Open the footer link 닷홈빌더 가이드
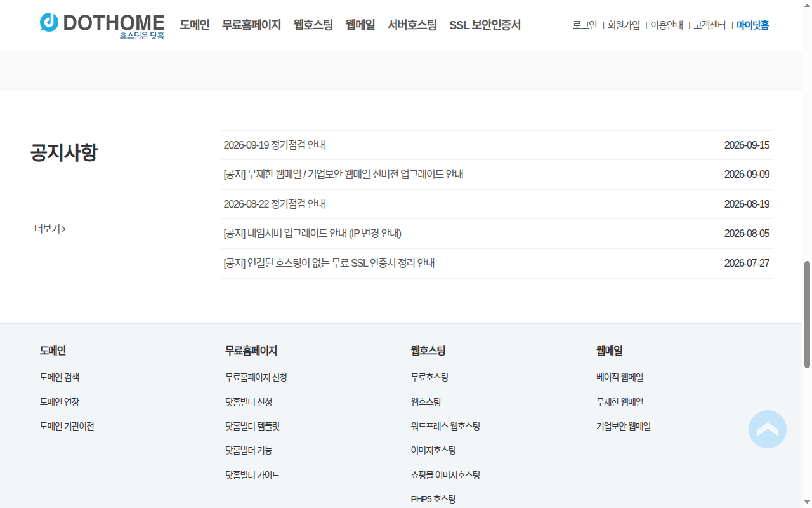 click(x=252, y=475)
